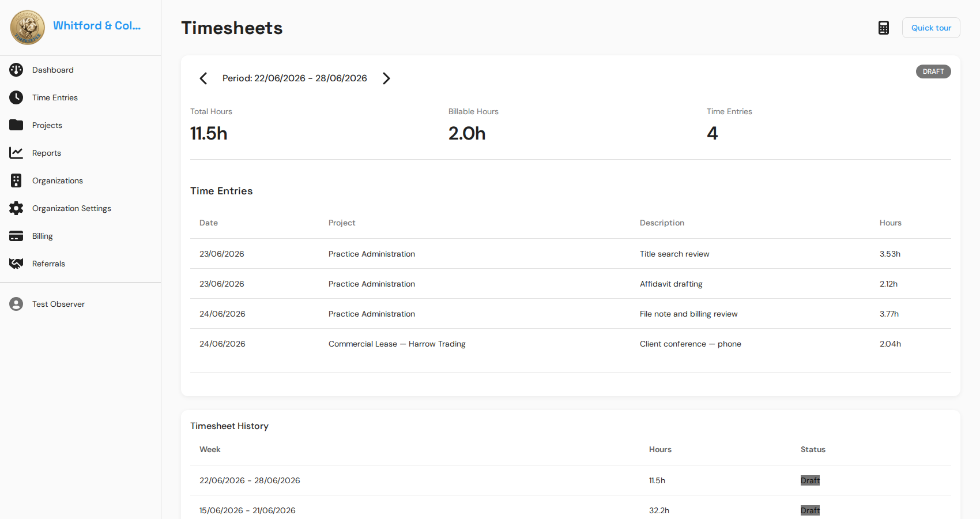Click the Reports chart icon
The height and width of the screenshot is (519, 980).
point(16,153)
